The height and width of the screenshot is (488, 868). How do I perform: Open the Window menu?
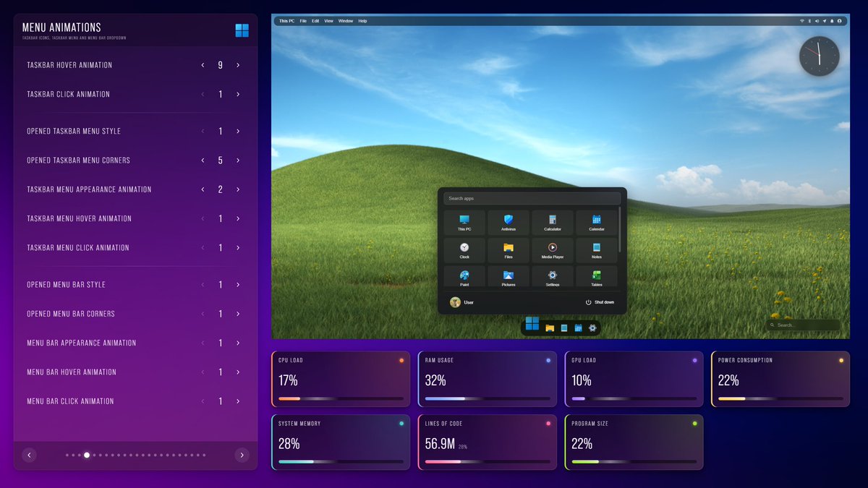[346, 21]
